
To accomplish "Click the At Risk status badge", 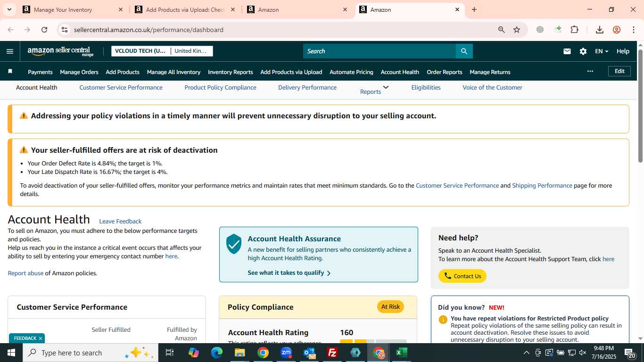I will coord(390,306).
